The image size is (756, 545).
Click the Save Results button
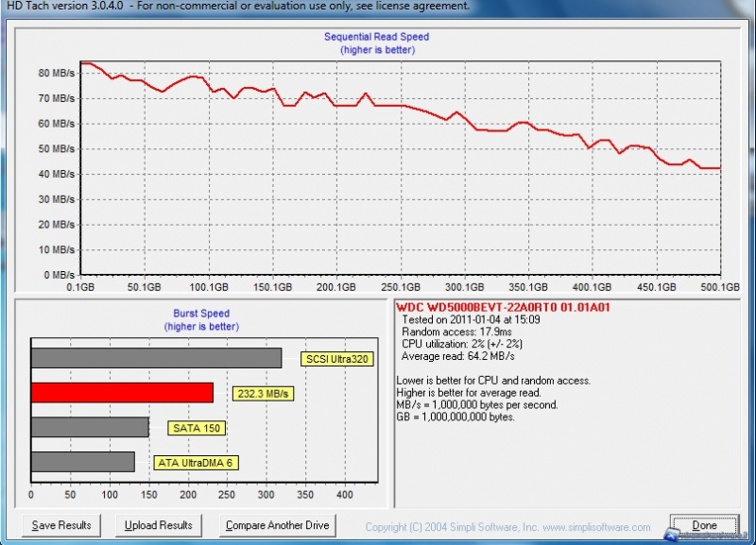(x=61, y=525)
